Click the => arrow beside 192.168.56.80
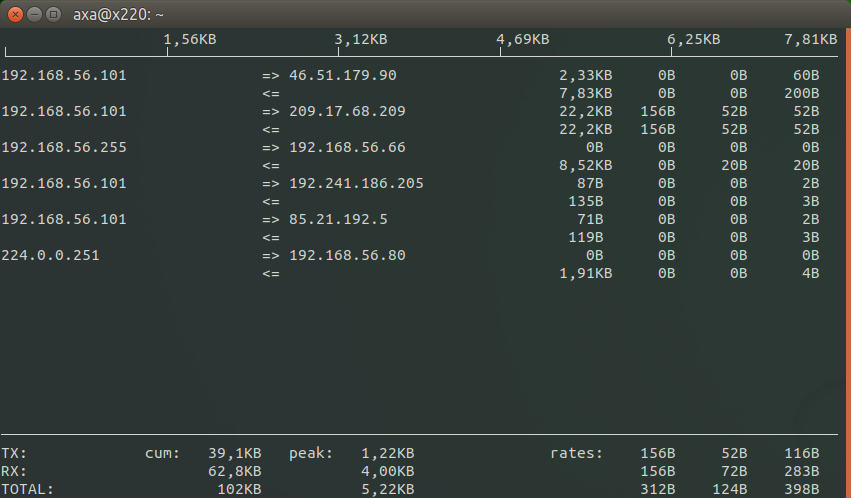 271,256
